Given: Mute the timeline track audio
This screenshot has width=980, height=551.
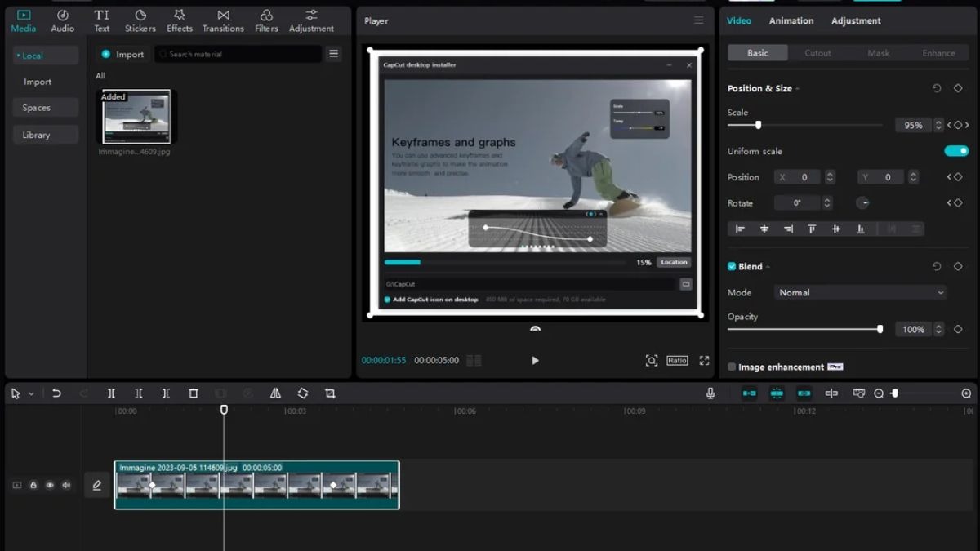Looking at the screenshot, I should click(66, 485).
